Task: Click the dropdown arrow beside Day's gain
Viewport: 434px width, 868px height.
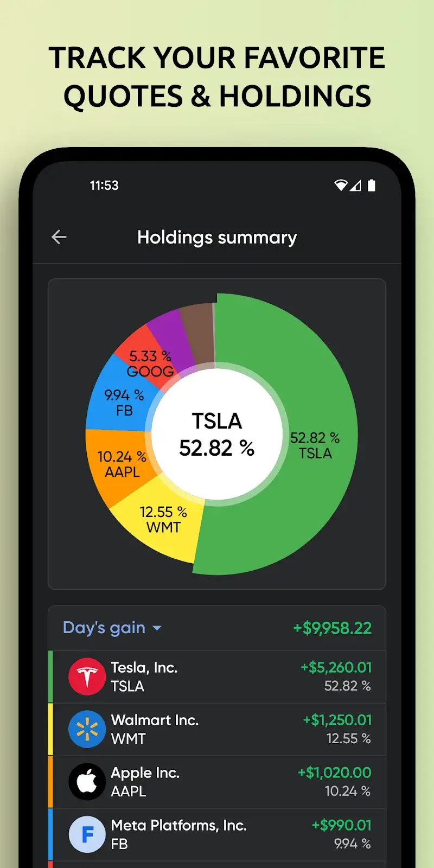Action: click(157, 628)
